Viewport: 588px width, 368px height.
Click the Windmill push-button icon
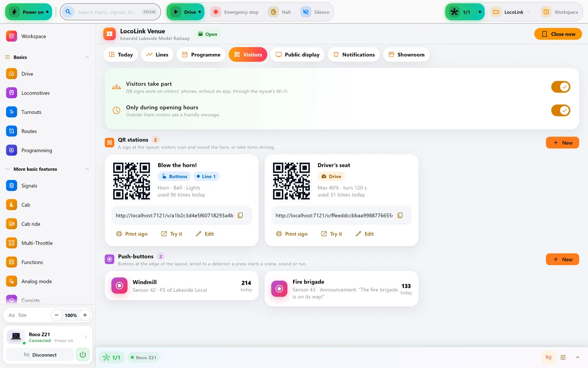[x=119, y=286]
